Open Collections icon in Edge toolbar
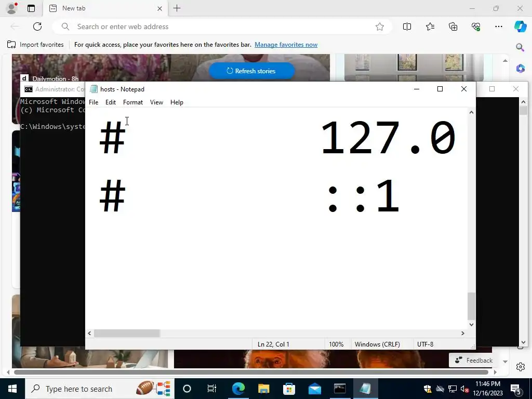The width and height of the screenshot is (532, 399). [x=453, y=26]
